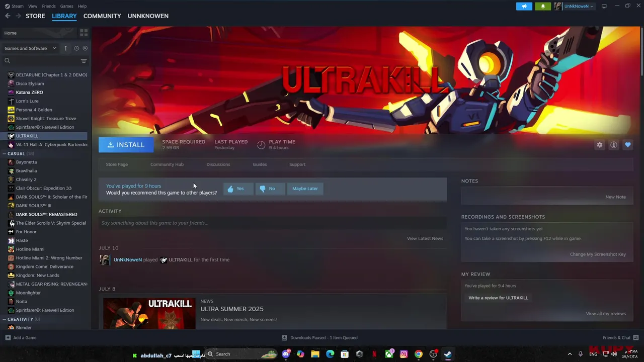Open the Support tab
This screenshot has width=644, height=362.
tap(297, 164)
